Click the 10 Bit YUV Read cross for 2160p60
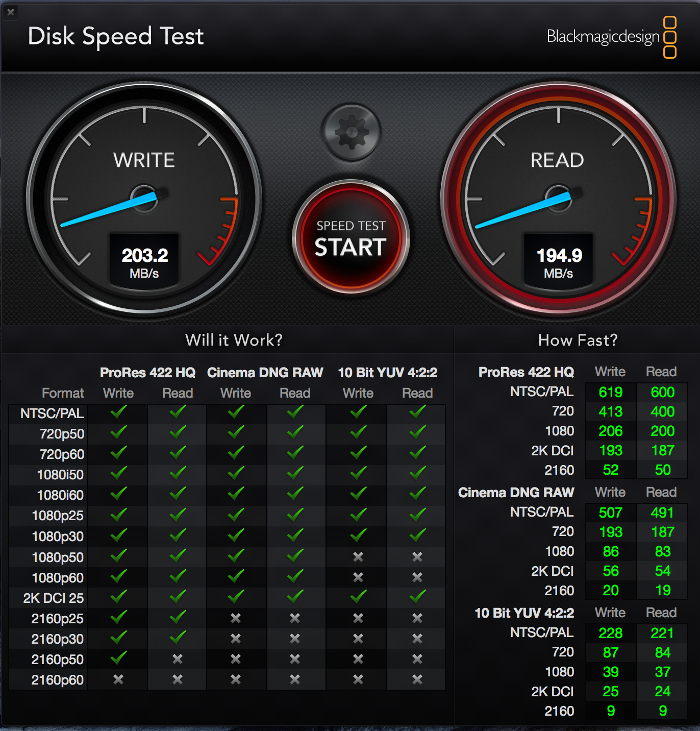 click(417, 679)
